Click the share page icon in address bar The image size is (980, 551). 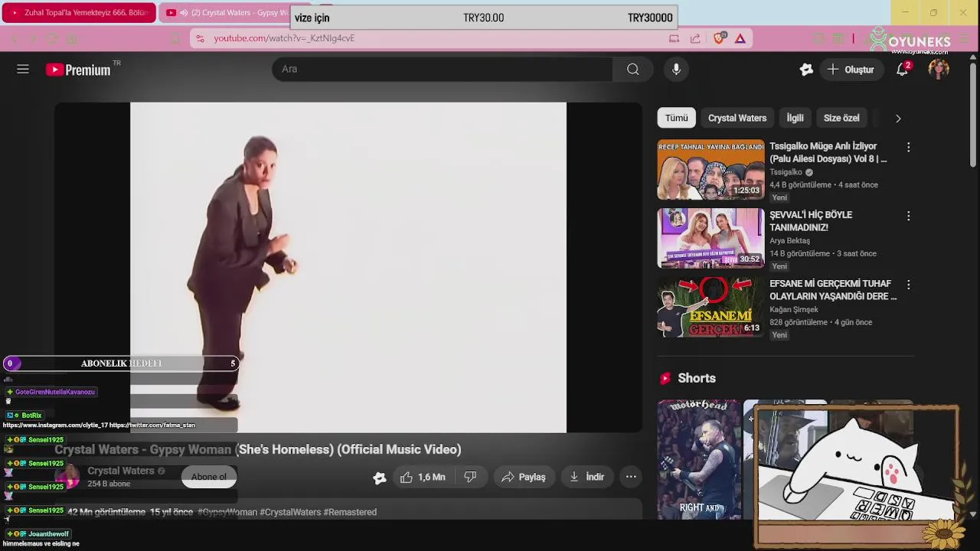(x=695, y=38)
